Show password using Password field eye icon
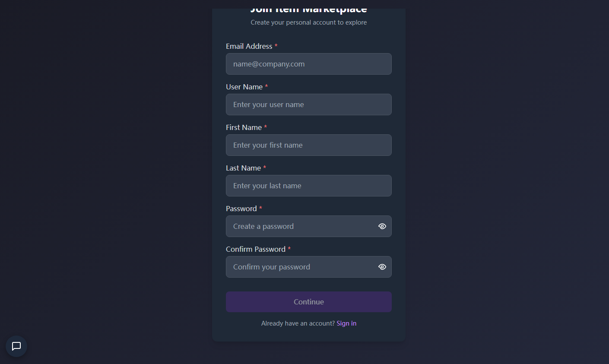 [382, 226]
